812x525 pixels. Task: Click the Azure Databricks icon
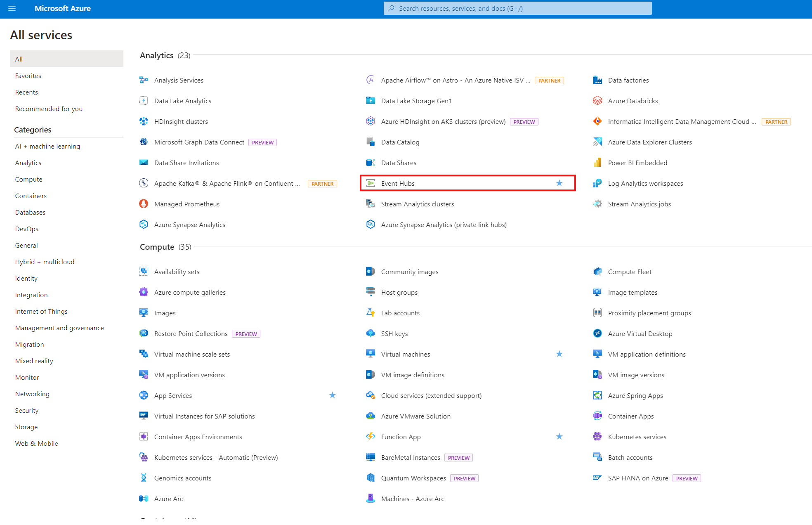[597, 101]
